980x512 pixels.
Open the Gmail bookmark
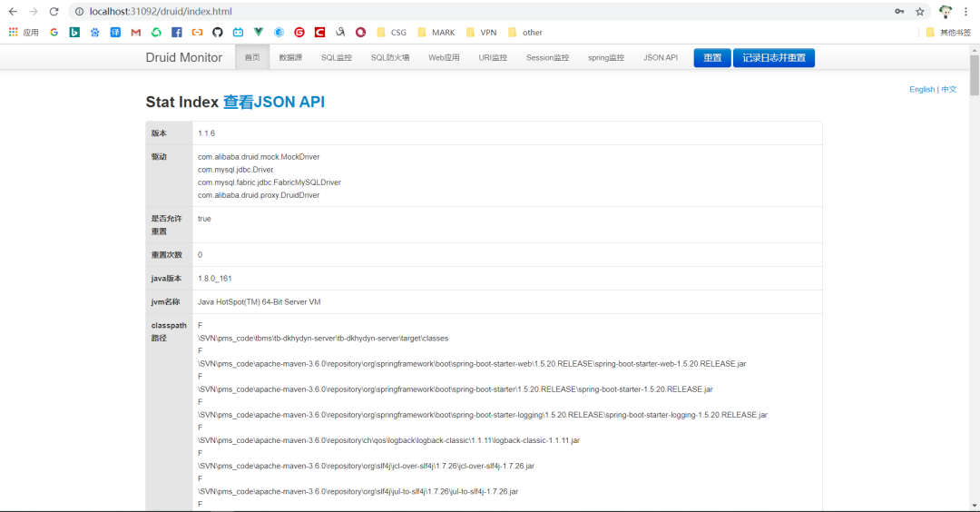[x=135, y=33]
